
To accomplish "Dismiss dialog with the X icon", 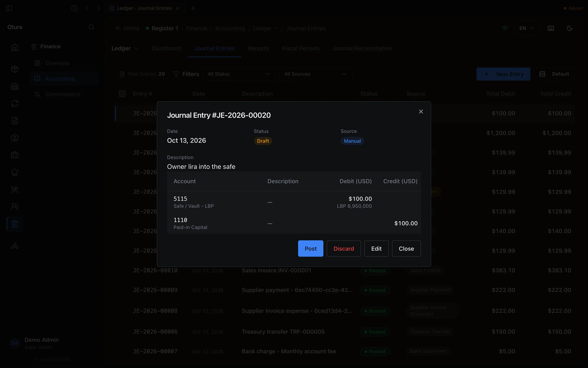I will 421,111.
